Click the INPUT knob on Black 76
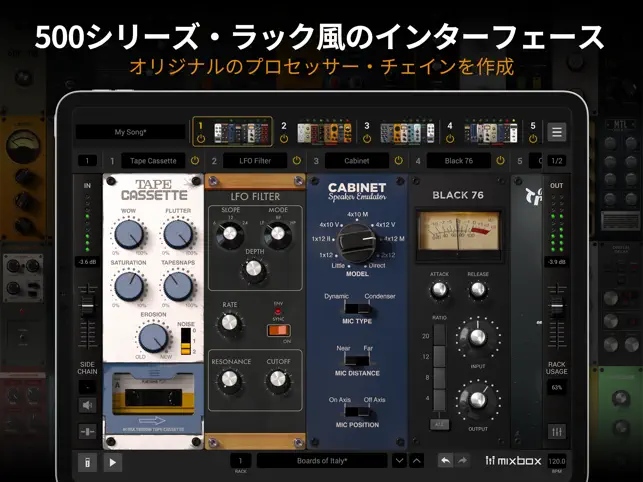The height and width of the screenshot is (482, 643). (478, 337)
